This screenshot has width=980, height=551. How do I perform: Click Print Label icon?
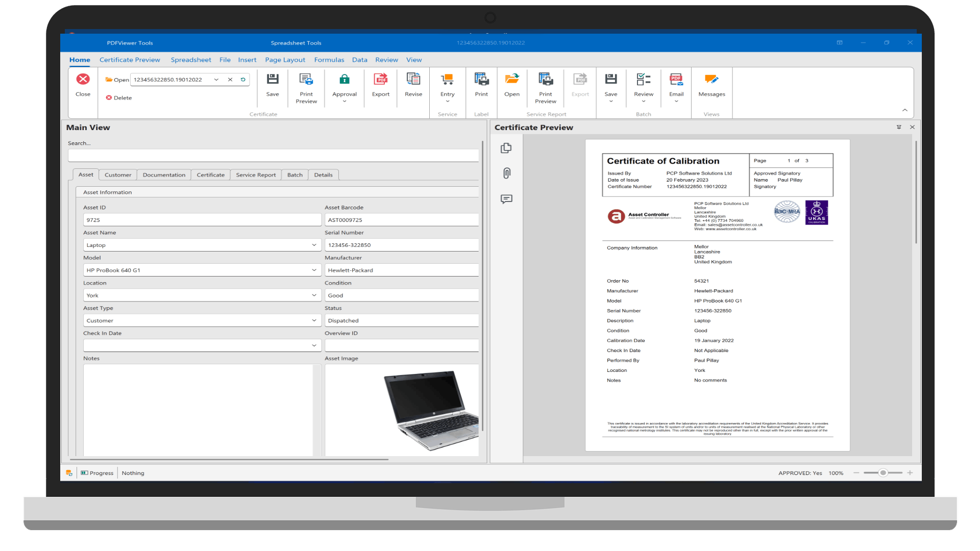click(x=481, y=80)
